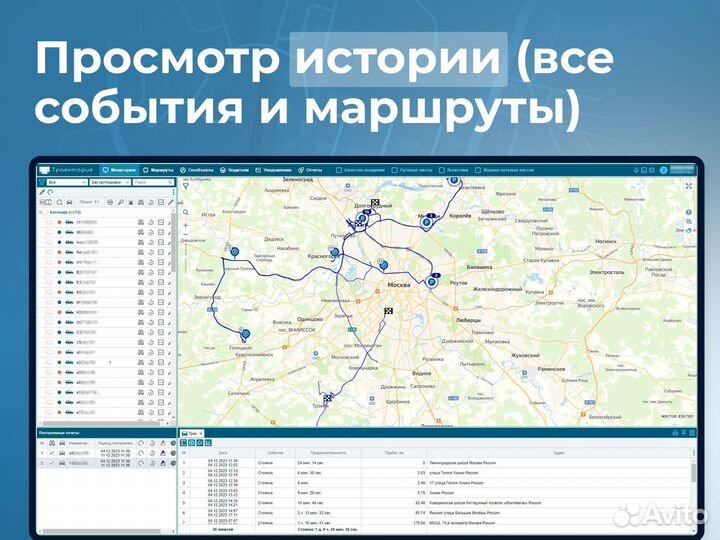Expand the Автопарк group
Image resolution: width=720 pixels, height=540 pixels.
[42, 213]
